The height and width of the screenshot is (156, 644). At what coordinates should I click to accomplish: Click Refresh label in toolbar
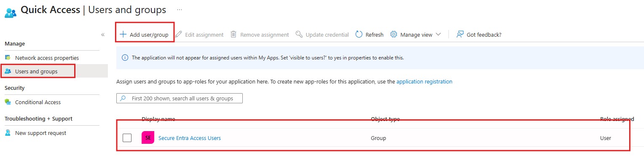coord(374,35)
